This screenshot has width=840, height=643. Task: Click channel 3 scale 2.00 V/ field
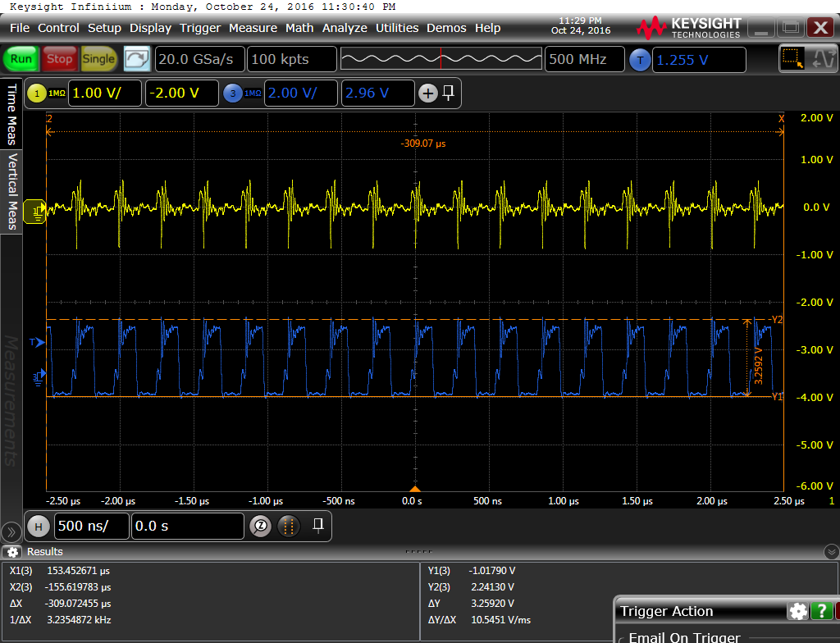point(301,93)
